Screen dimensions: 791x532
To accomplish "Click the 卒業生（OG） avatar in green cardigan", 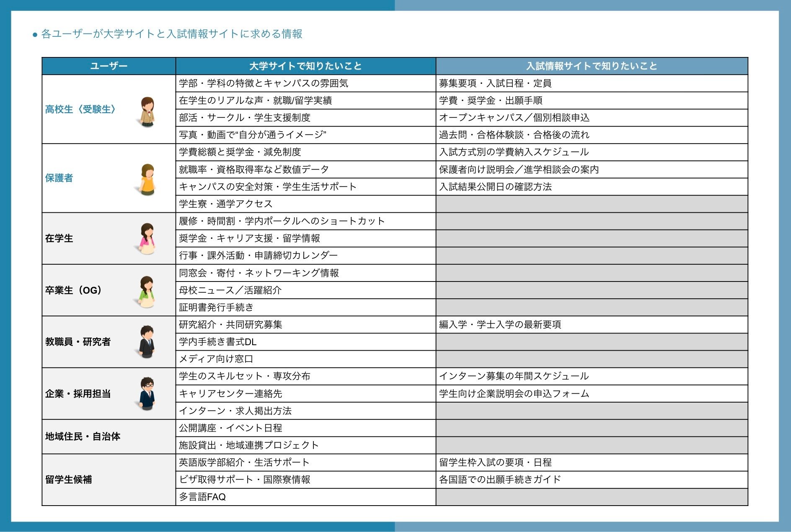I will pyautogui.click(x=147, y=291).
